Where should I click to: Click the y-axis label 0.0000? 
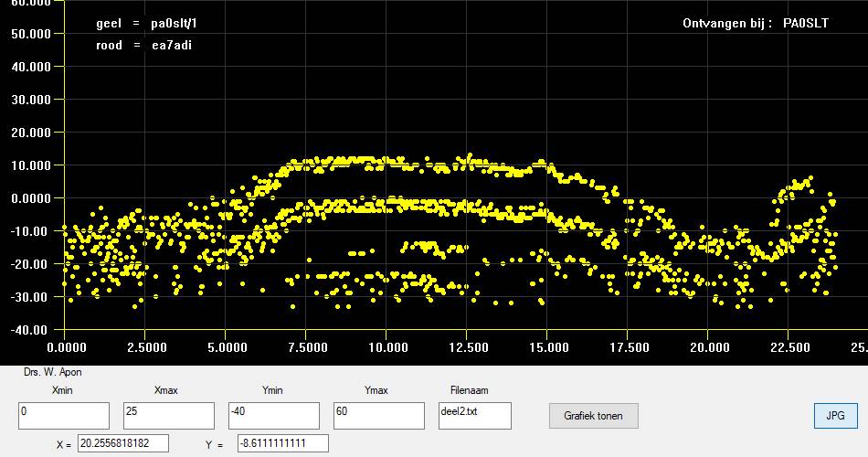[31, 198]
